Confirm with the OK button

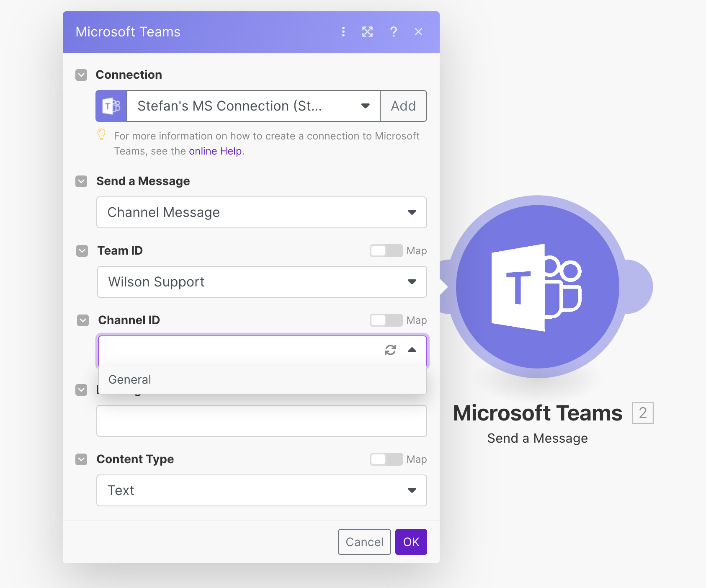411,542
